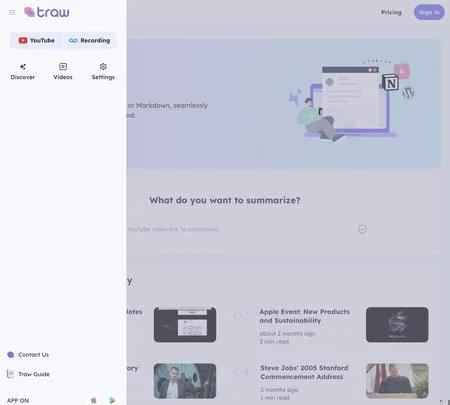This screenshot has height=405, width=450.
Task: Open the Traw Guide link
Action: (x=28, y=374)
